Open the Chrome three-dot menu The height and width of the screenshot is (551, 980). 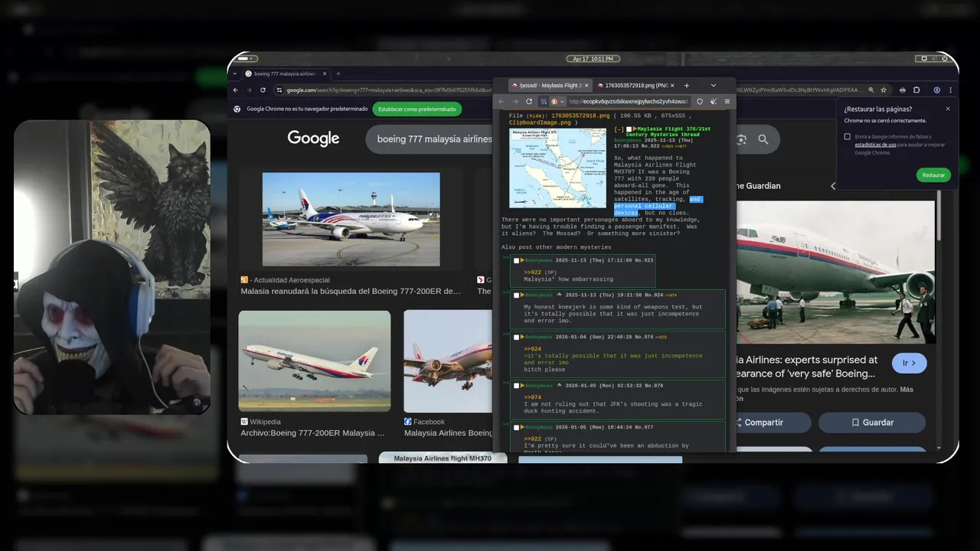pos(949,90)
